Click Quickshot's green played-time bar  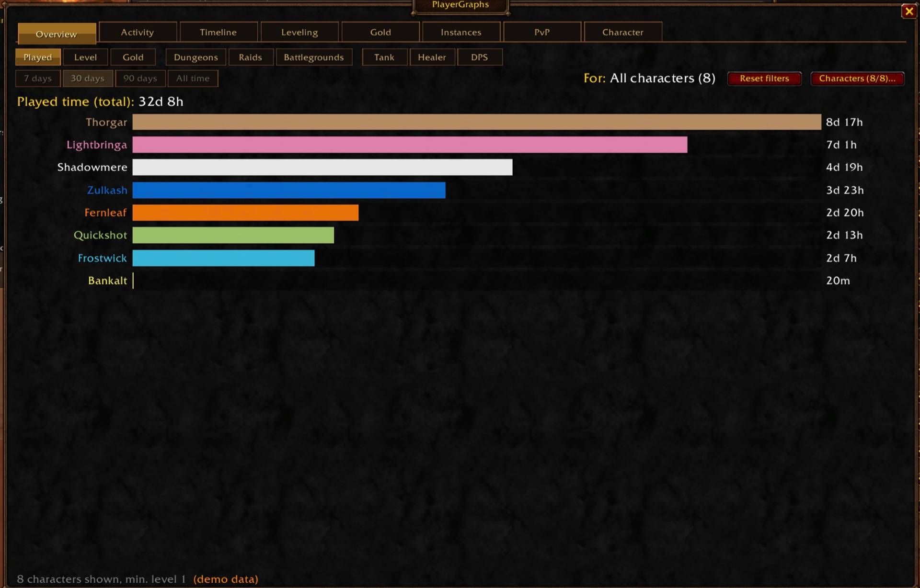tap(233, 235)
